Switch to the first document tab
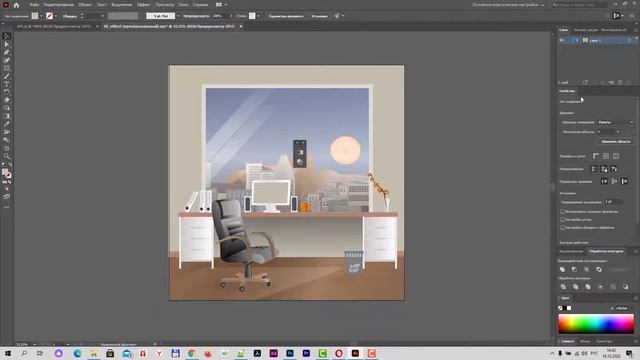 (55, 26)
